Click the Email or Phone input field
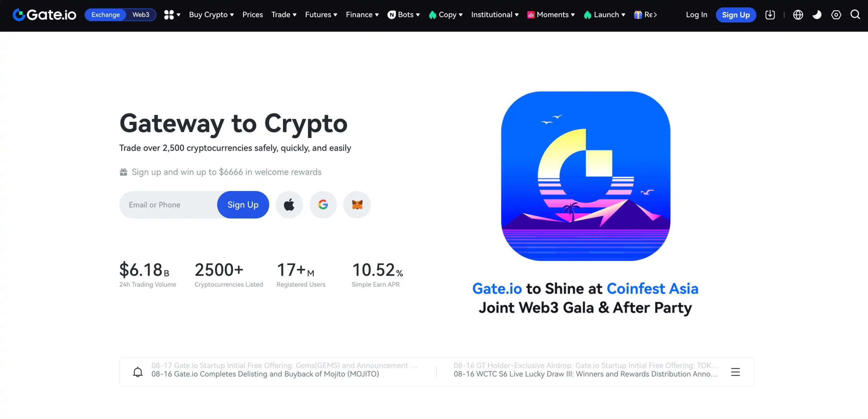Image resolution: width=868 pixels, height=419 pixels. 166,205
